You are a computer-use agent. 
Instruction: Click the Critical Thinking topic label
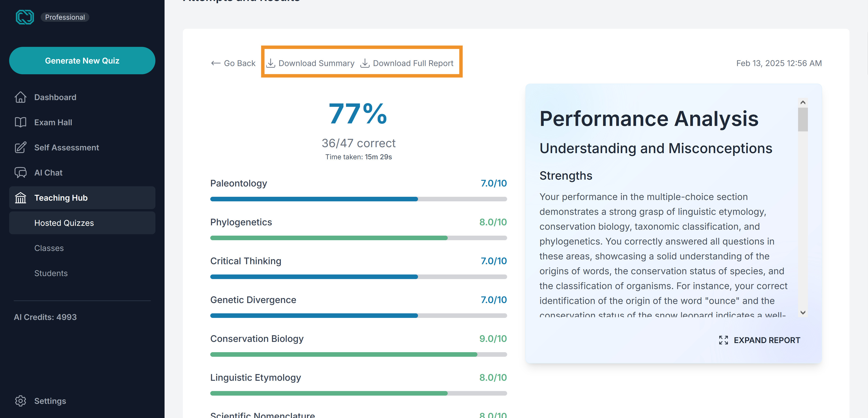[x=246, y=261]
